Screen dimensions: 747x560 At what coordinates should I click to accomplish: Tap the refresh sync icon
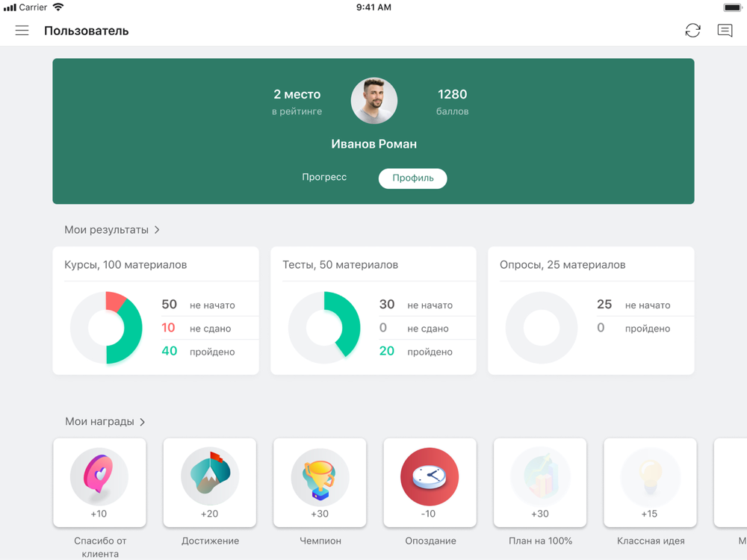(692, 31)
